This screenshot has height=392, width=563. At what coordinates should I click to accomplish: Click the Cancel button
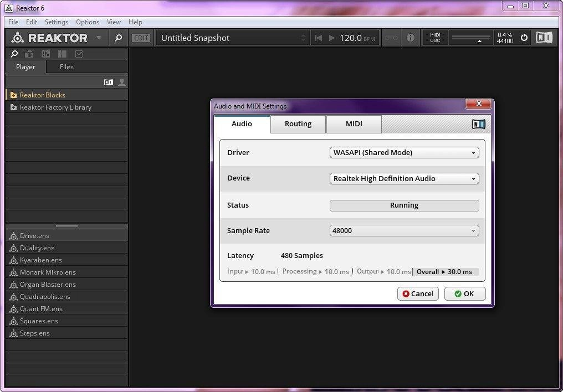[x=418, y=294]
